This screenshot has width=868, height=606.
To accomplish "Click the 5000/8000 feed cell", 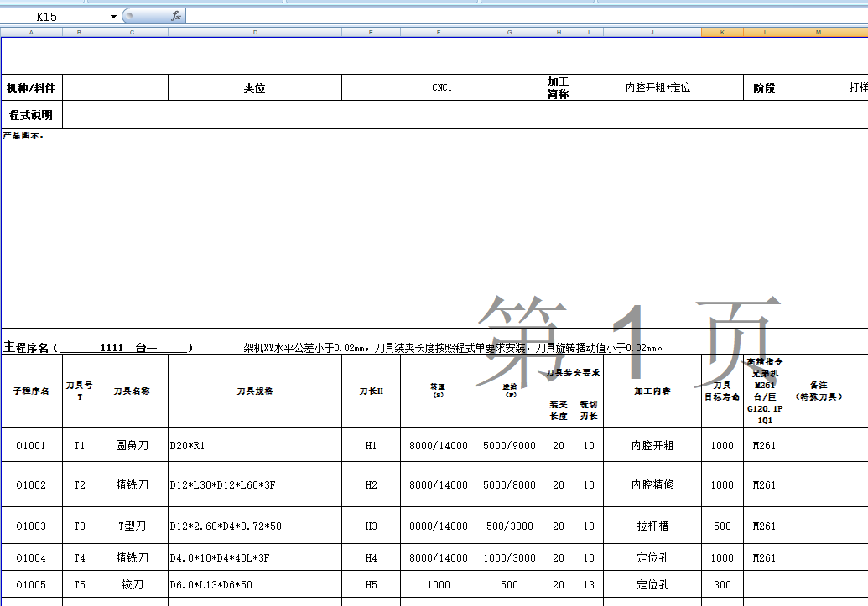I will (x=509, y=484).
